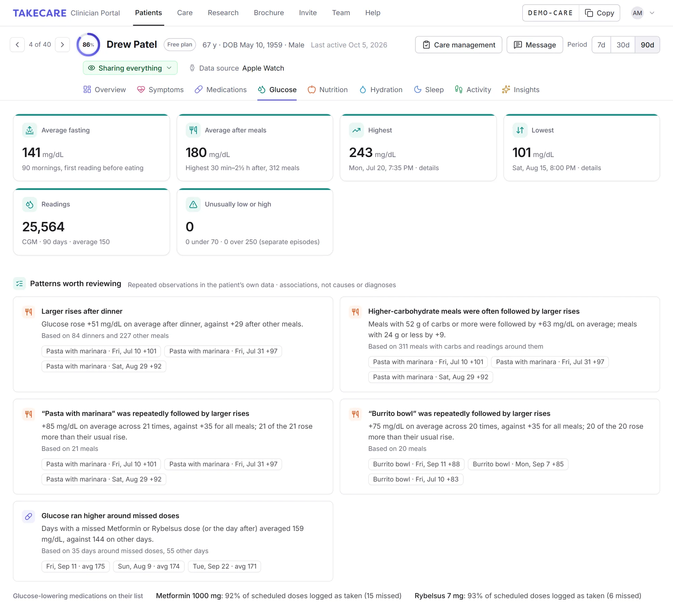Click the fork icon beside Burrito bowl pattern
Screen dimensions: 673x616
(x=355, y=414)
